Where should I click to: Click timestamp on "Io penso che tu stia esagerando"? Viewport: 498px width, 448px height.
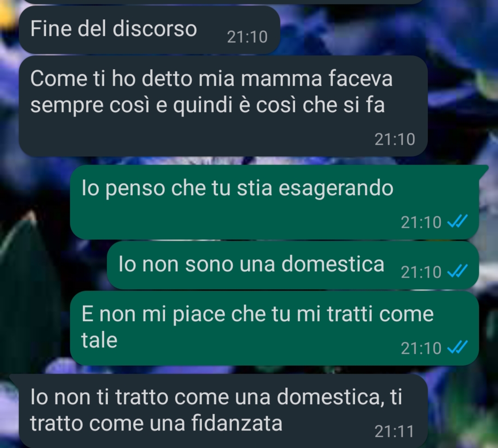pyautogui.click(x=421, y=222)
